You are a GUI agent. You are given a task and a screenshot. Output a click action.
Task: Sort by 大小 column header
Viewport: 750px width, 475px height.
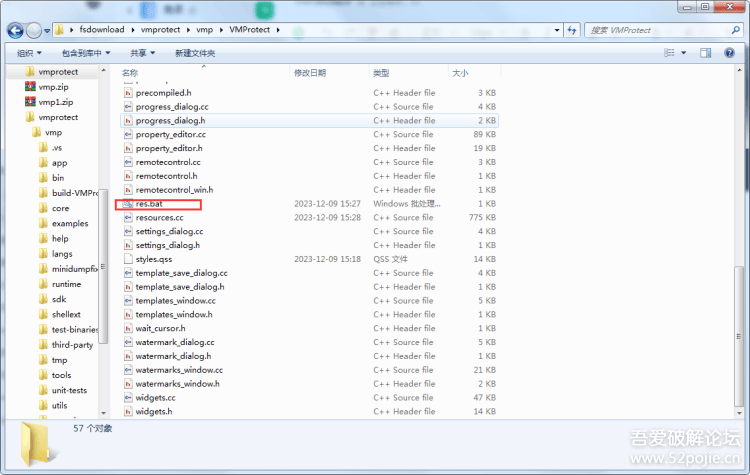tap(460, 73)
